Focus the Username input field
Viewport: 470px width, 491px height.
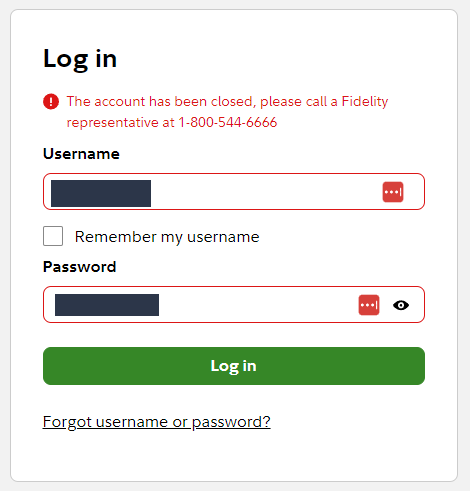click(x=234, y=192)
